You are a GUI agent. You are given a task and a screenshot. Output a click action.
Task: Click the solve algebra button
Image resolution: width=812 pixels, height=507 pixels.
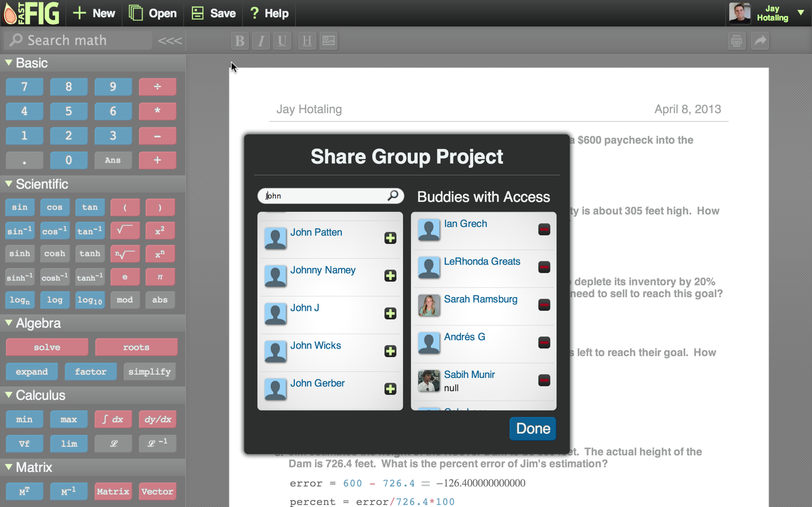pos(47,347)
